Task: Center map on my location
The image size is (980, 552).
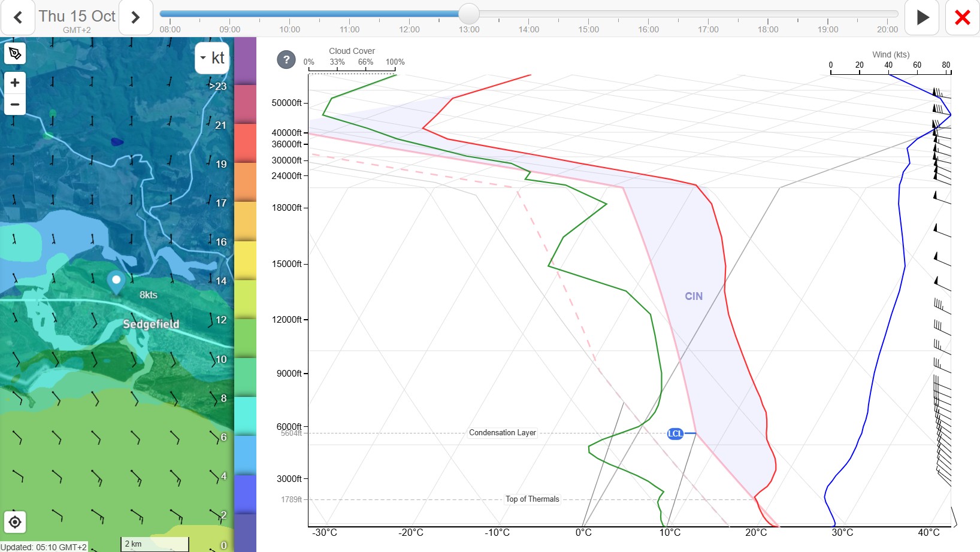Action: click(x=15, y=522)
